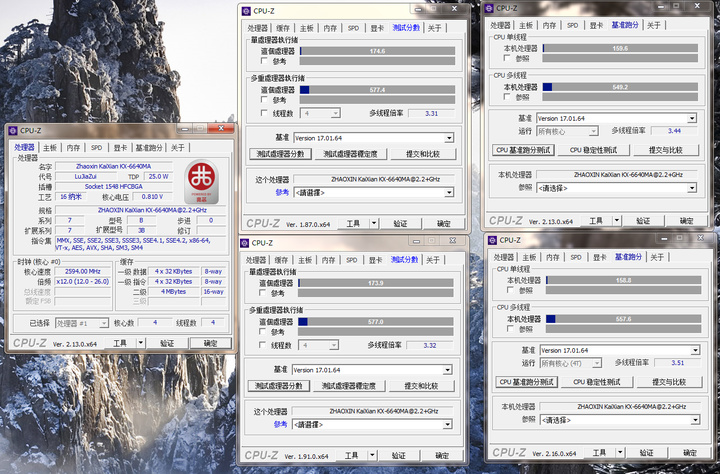
Task: Click the 557.6 multi-thread score bar in CPU-Z 2.16.0
Action: click(624, 319)
